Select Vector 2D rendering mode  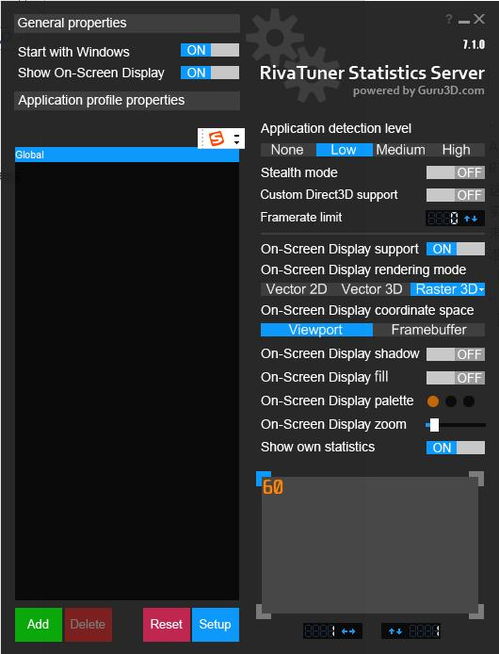(297, 289)
